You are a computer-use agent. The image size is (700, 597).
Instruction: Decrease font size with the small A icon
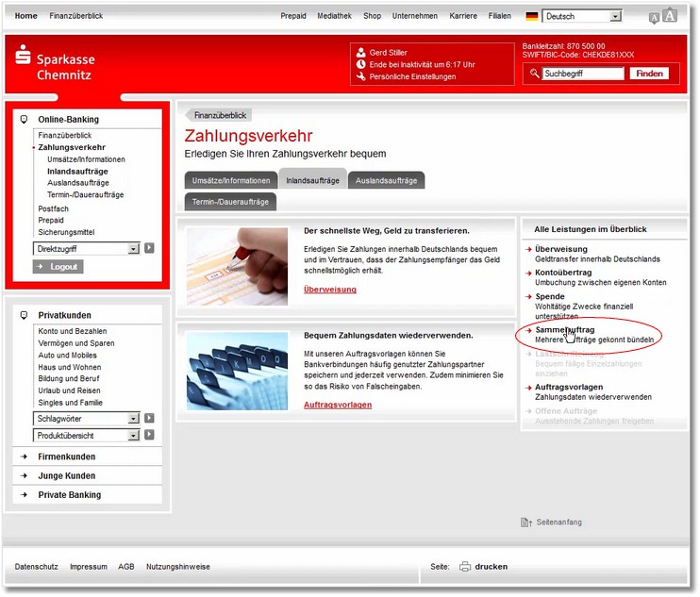[654, 19]
